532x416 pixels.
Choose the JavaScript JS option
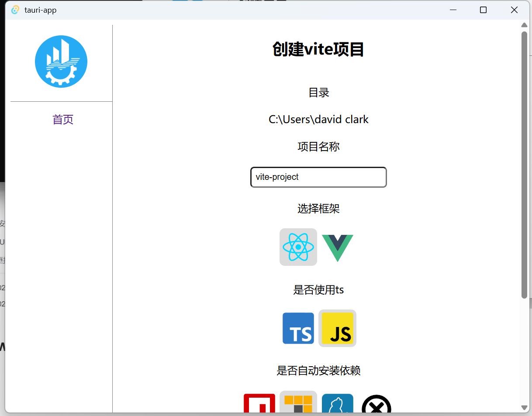(x=337, y=328)
